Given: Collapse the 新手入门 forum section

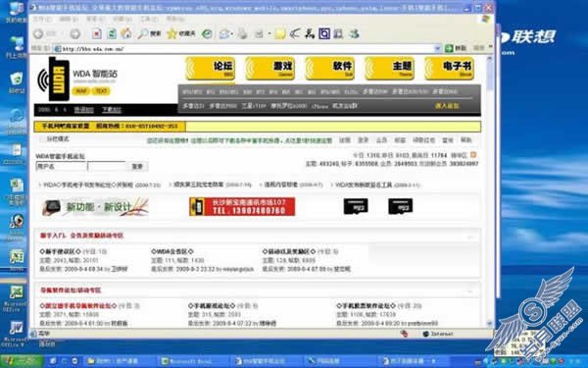Looking at the screenshot, I should click(x=469, y=237).
